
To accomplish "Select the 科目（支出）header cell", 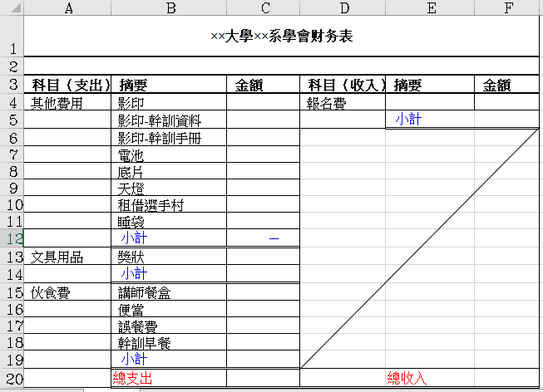I will point(68,85).
